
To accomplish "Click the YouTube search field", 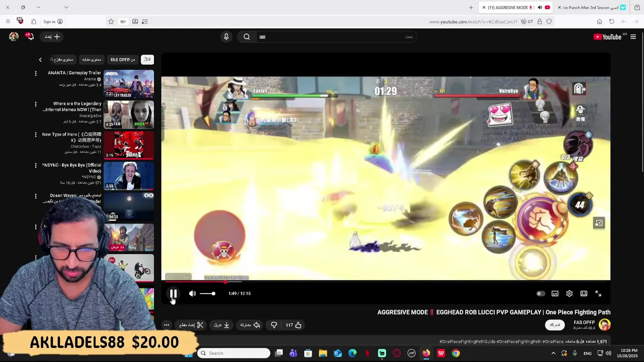I will coord(336,37).
